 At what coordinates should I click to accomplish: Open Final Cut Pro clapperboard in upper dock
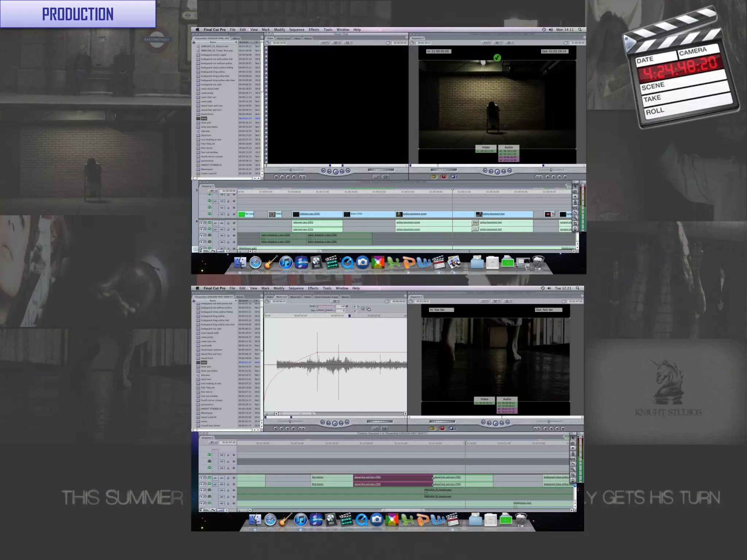(x=439, y=262)
